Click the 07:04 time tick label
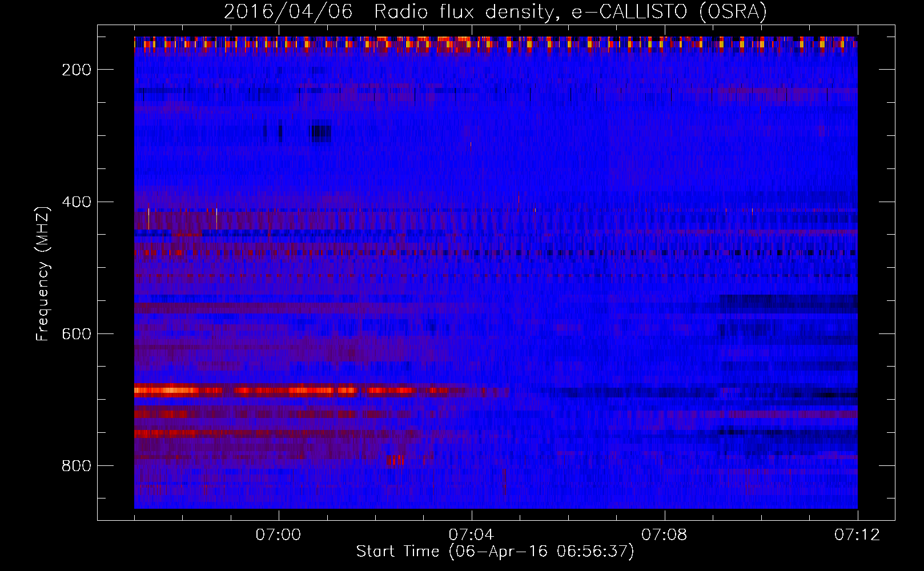This screenshot has width=924, height=571. click(472, 535)
